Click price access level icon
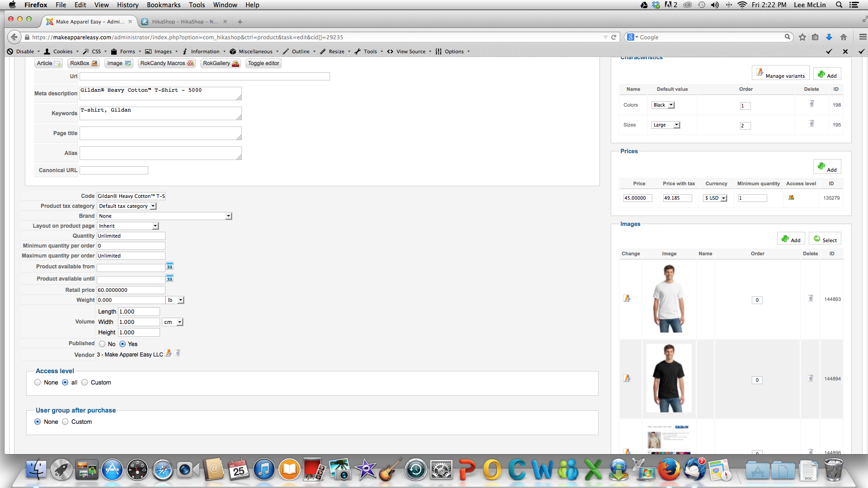Image resolution: width=868 pixels, height=488 pixels. tap(791, 197)
